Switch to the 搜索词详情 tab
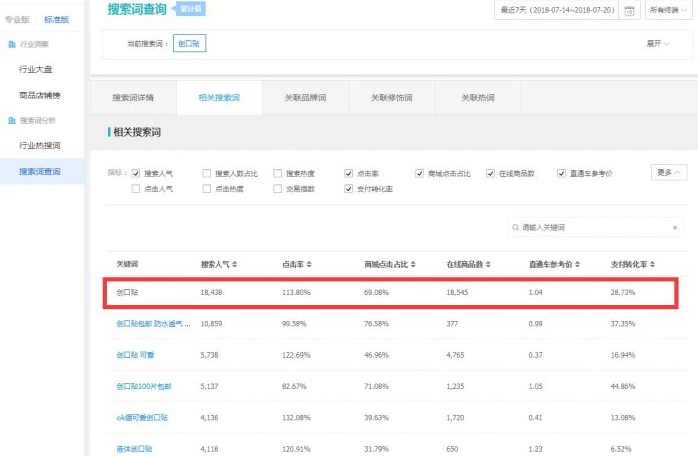The height and width of the screenshot is (456, 698). point(133,98)
